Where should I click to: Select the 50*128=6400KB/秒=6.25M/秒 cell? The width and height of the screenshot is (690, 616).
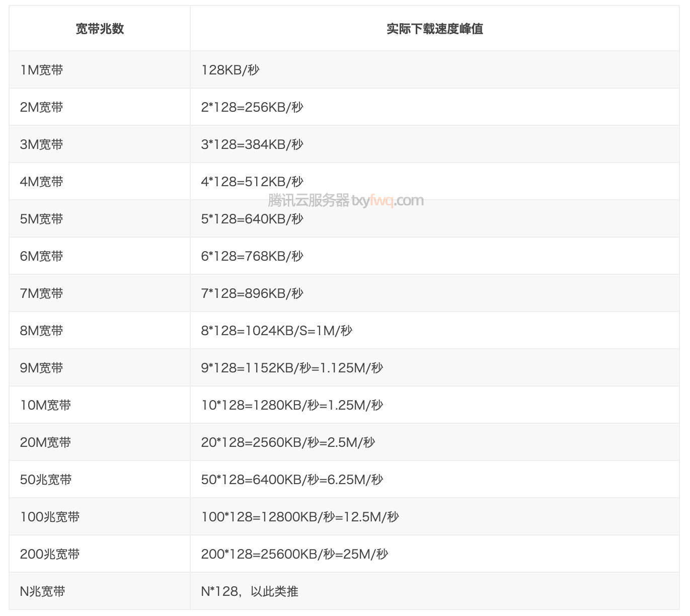[x=292, y=480]
